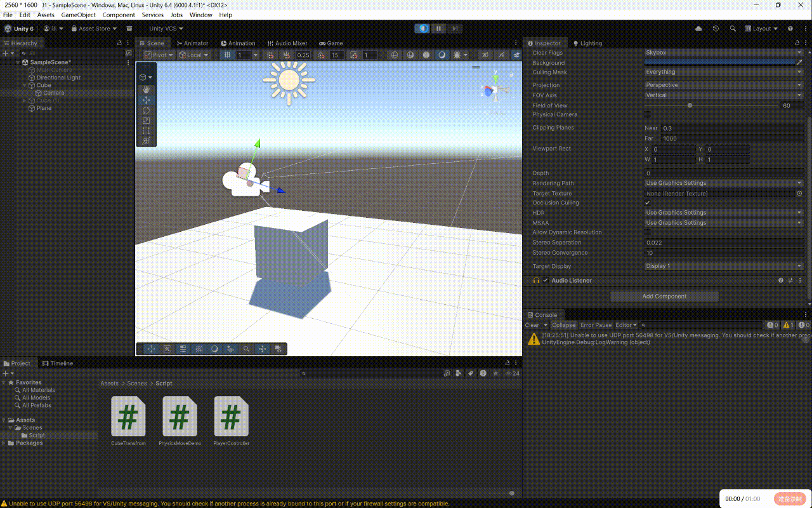Click the Play button
Image resolution: width=812 pixels, height=508 pixels.
(422, 29)
